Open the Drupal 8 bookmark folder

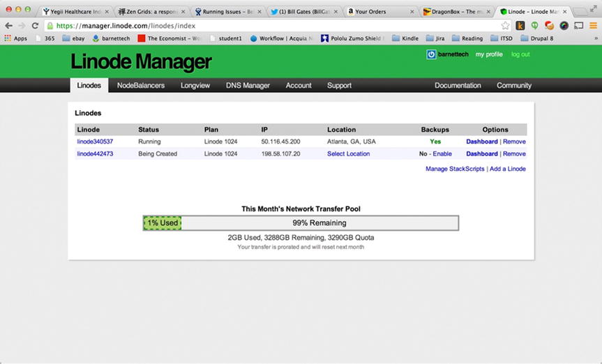point(536,38)
